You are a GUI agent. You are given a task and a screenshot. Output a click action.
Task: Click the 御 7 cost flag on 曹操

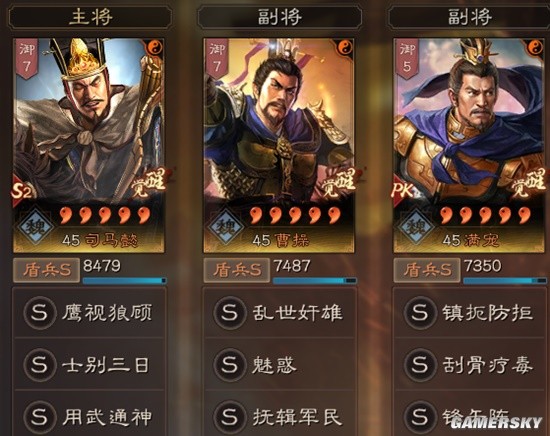[217, 58]
